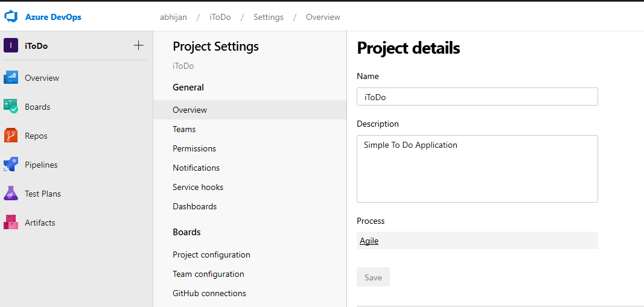Click the Repos label in left sidebar
Screen dimensions: 644x307
(36, 136)
